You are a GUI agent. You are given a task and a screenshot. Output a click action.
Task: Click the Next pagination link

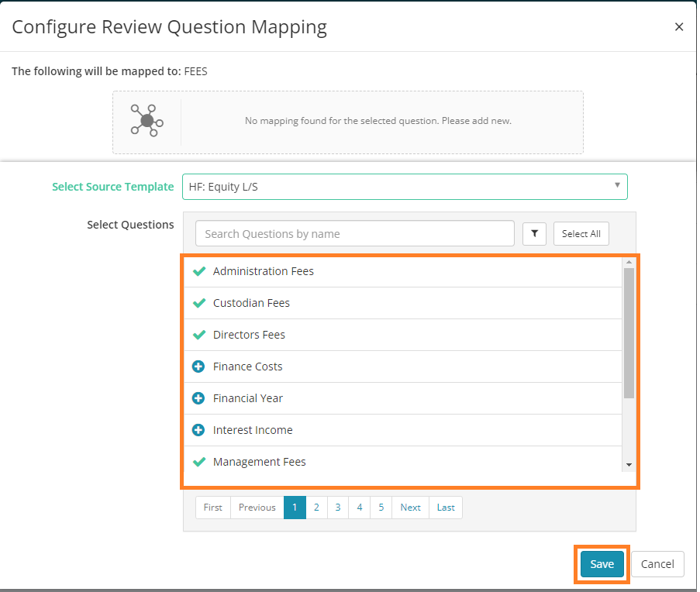pos(410,508)
